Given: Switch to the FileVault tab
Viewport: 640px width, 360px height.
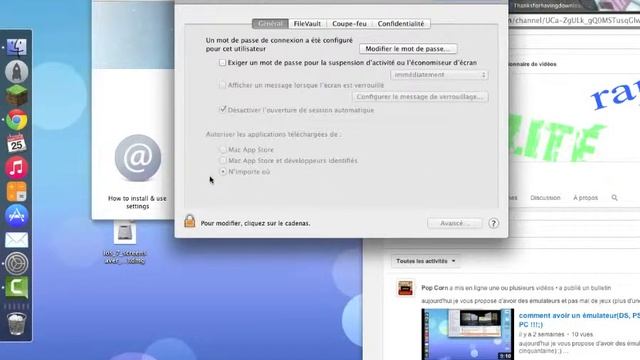Looking at the screenshot, I should (307, 24).
